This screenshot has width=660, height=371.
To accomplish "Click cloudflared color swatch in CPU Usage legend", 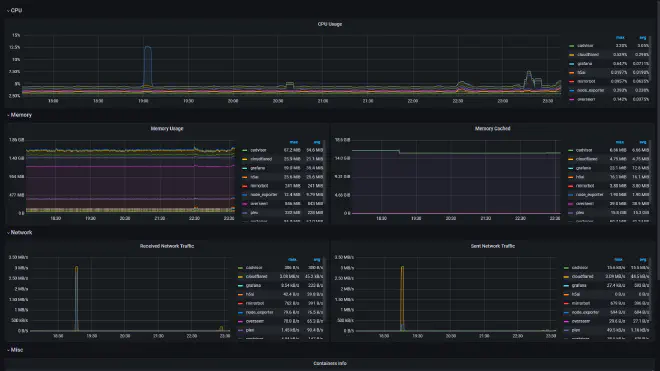I will [x=571, y=55].
